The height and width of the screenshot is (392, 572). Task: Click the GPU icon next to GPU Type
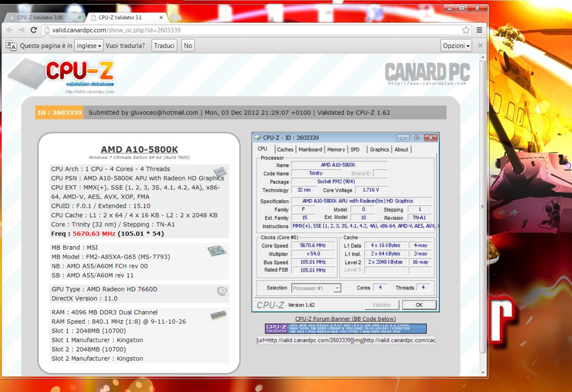point(222,291)
